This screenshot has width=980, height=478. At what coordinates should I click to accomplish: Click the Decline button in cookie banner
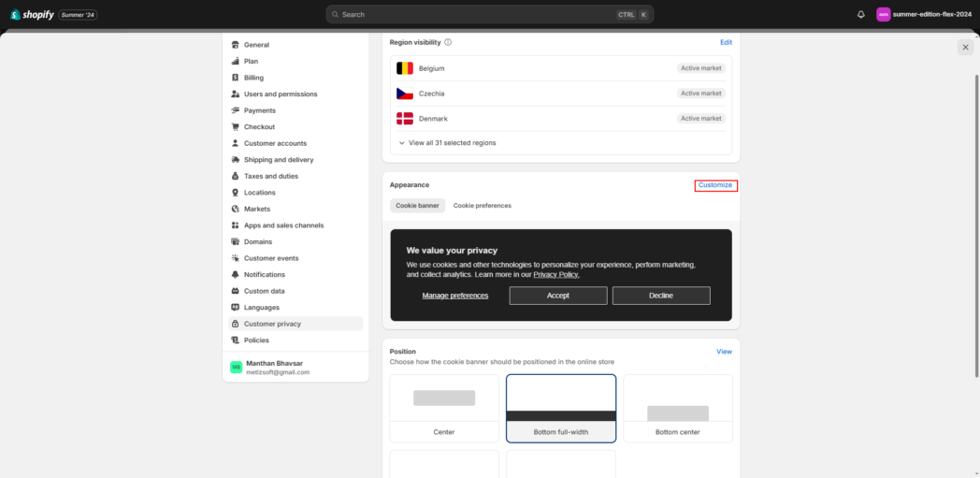pos(661,296)
